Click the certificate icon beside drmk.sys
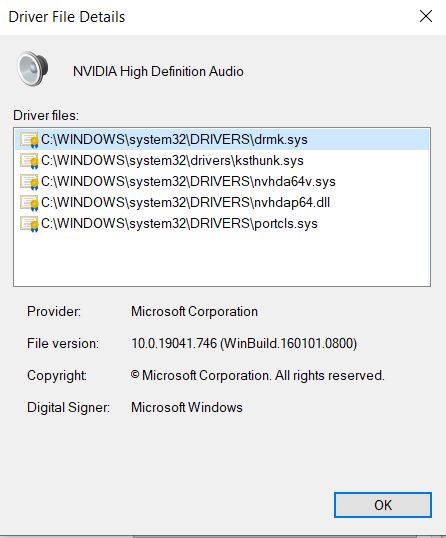 coord(29,140)
